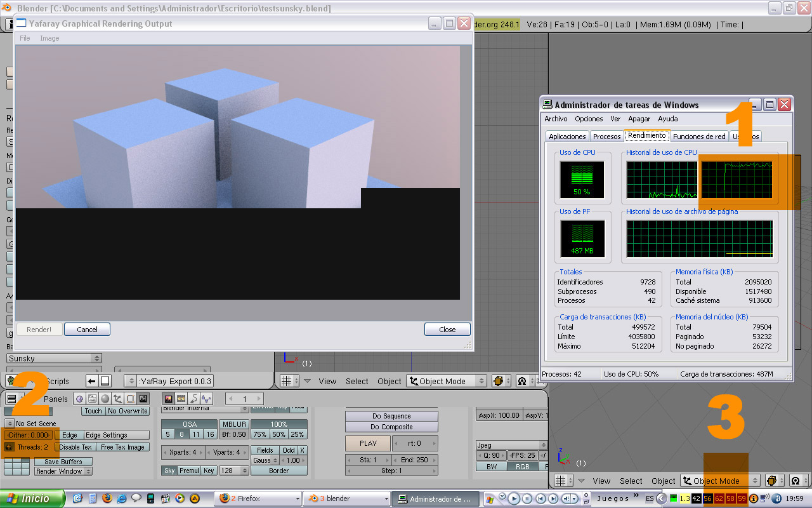Click the speech bubble quick launch icon

136,498
